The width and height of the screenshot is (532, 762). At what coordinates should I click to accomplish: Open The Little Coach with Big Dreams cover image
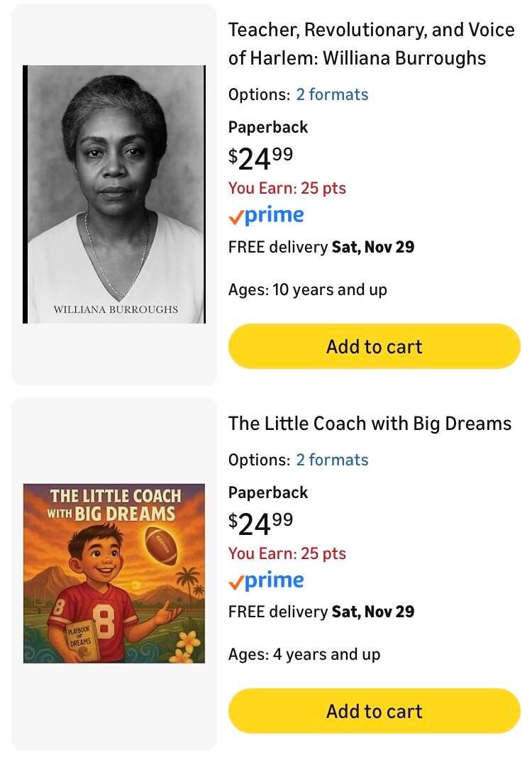[x=114, y=573]
